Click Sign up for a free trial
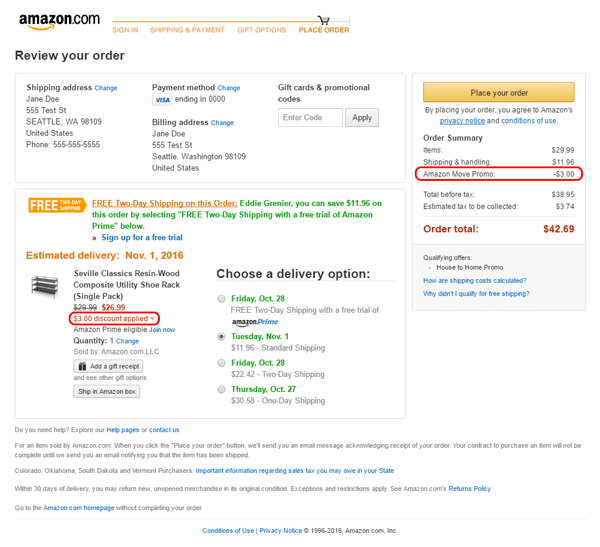 (142, 237)
